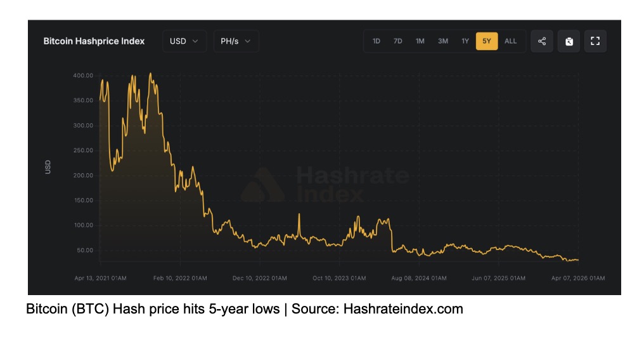Image resolution: width=644 pixels, height=337 pixels.
Task: Click the 400.00 y-axis value
Action: pyautogui.click(x=83, y=76)
